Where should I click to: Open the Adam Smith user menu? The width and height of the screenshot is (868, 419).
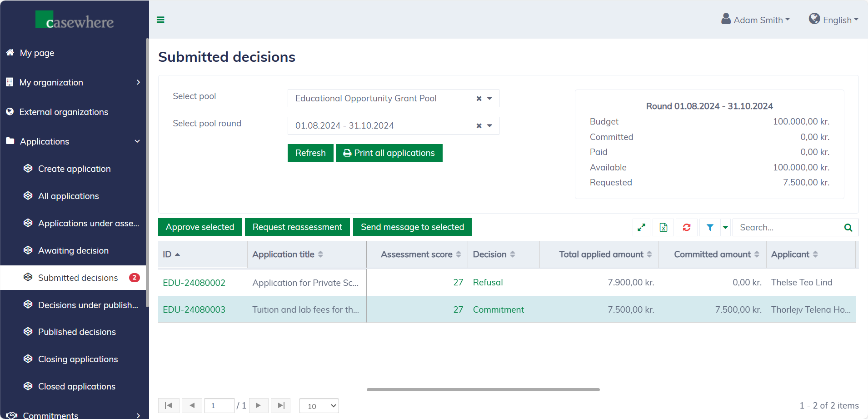pos(756,20)
